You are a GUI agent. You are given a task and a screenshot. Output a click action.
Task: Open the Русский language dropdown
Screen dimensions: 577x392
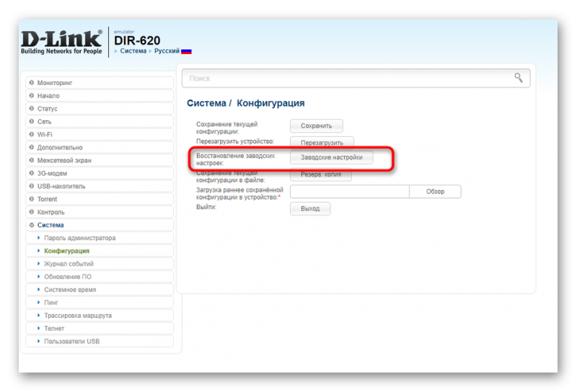[167, 50]
